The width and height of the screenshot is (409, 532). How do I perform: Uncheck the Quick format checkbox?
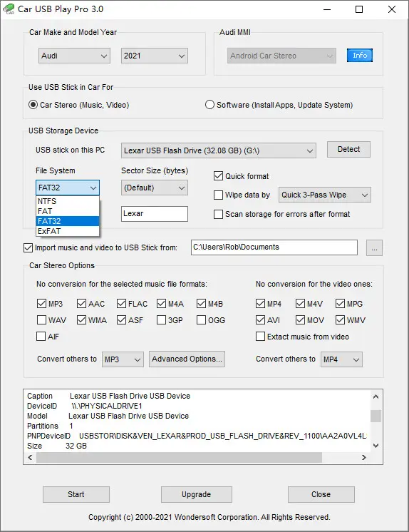coord(218,176)
